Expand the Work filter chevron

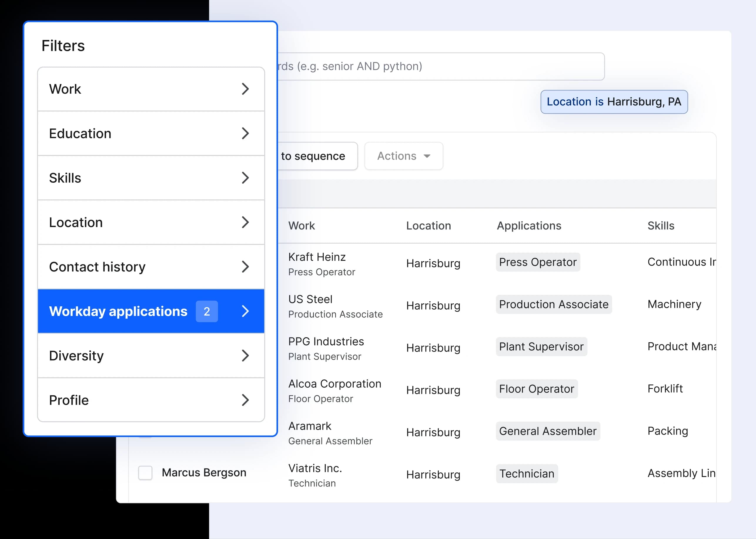(x=245, y=89)
